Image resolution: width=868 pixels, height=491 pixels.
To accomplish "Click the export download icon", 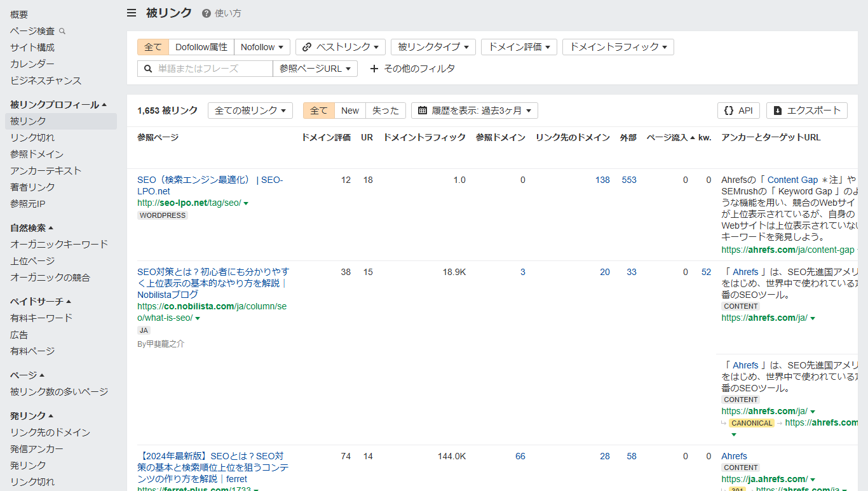I will (777, 111).
